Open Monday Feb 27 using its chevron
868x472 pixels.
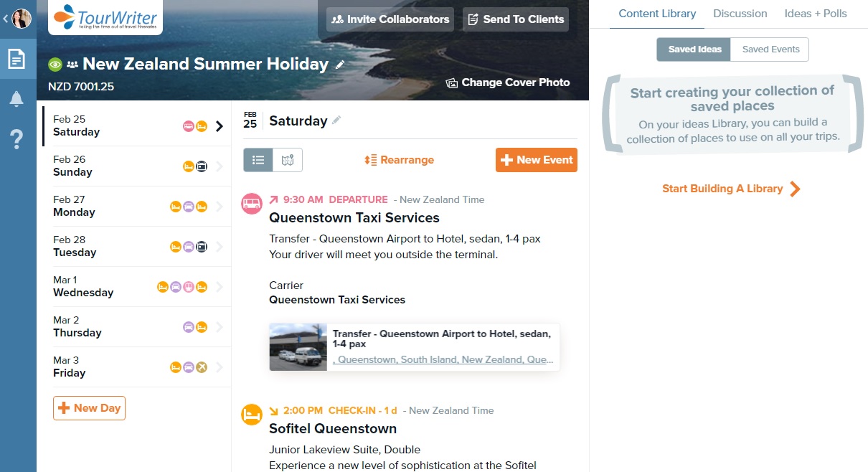220,206
